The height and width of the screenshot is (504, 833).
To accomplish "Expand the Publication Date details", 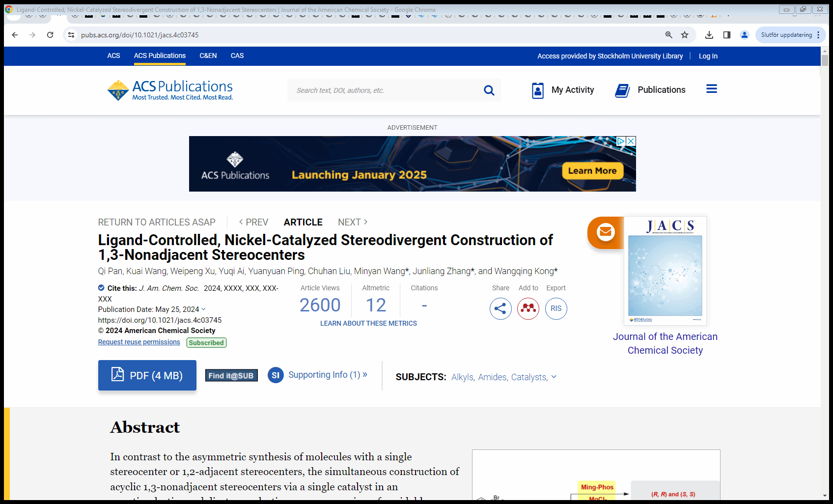I will pyautogui.click(x=203, y=309).
